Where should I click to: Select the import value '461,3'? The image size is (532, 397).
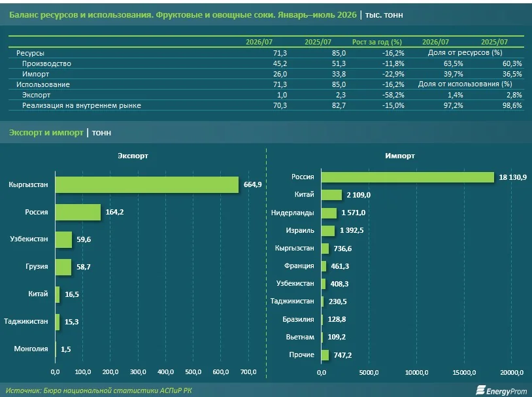[x=340, y=266]
